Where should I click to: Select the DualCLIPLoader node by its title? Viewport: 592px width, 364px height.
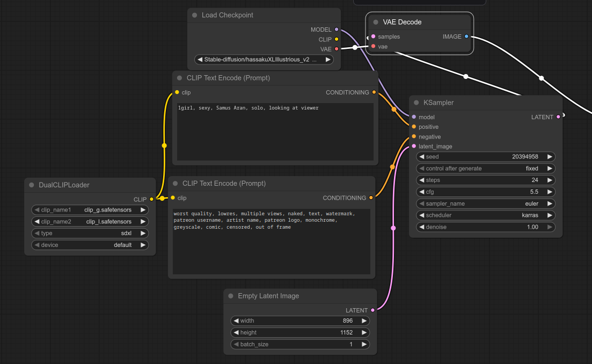(x=64, y=185)
